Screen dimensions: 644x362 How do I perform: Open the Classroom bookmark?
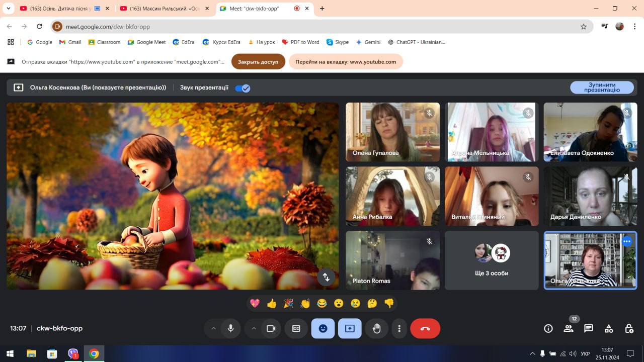[x=104, y=42]
